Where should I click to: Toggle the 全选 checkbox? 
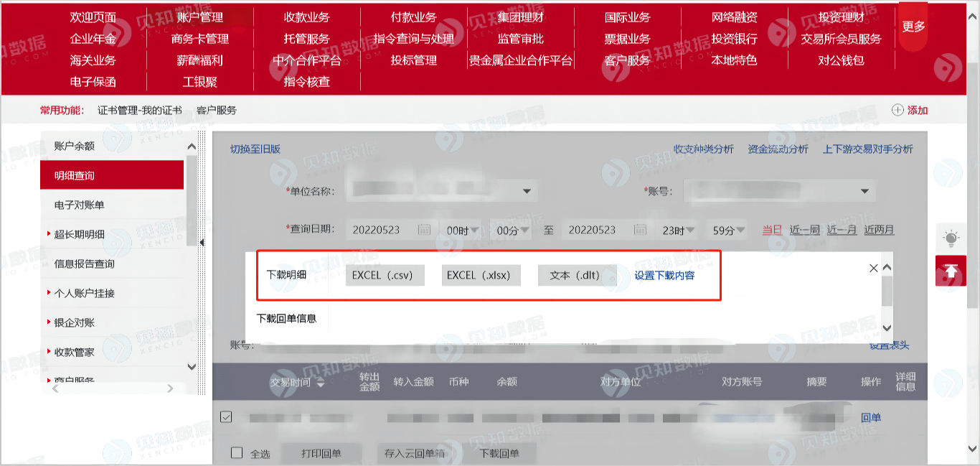click(237, 452)
